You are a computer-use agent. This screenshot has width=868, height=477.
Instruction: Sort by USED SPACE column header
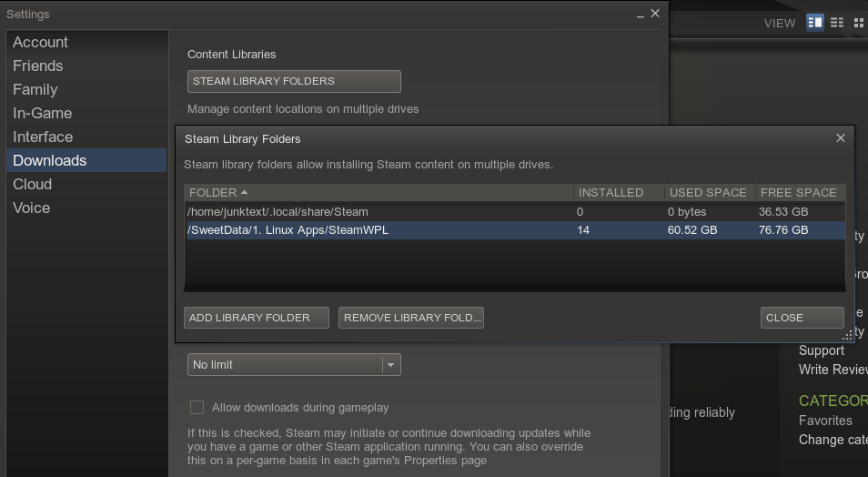click(710, 192)
